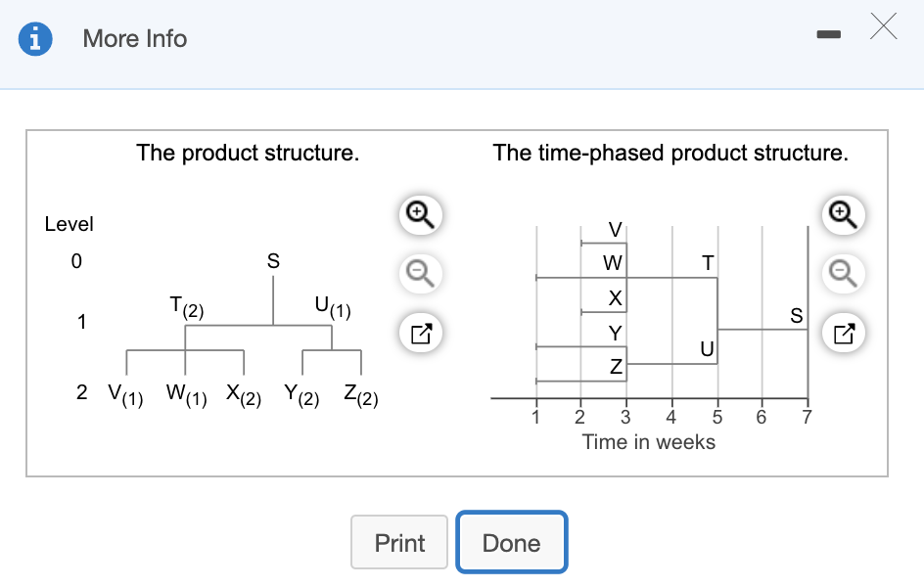Viewport: 924px width, 587px height.
Task: Click week 4 on the timeline axis
Action: pyautogui.click(x=670, y=416)
